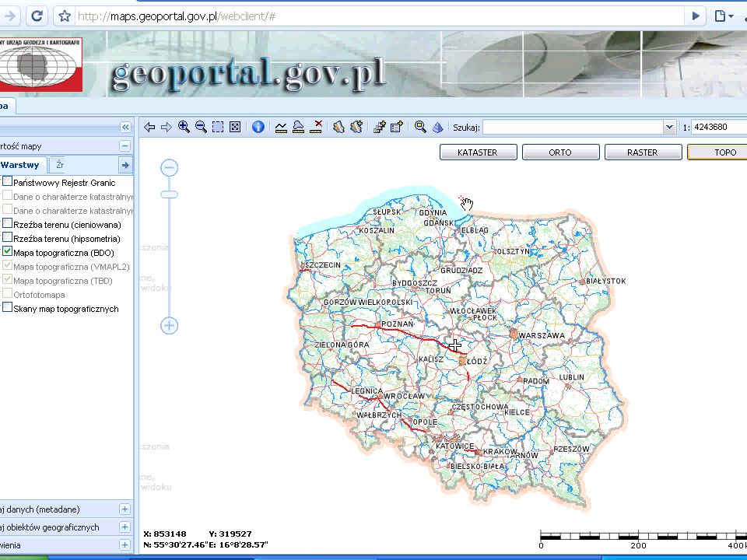Expand the bottom left panel section

(124, 545)
